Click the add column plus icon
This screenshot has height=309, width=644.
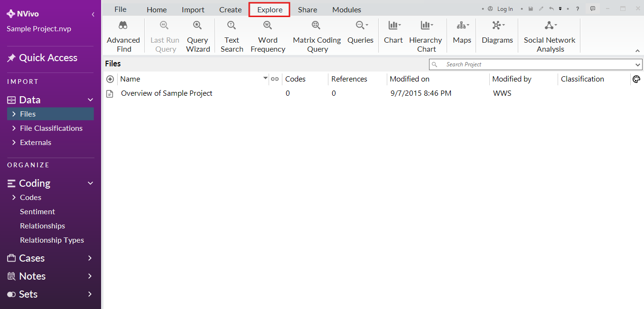(x=110, y=79)
